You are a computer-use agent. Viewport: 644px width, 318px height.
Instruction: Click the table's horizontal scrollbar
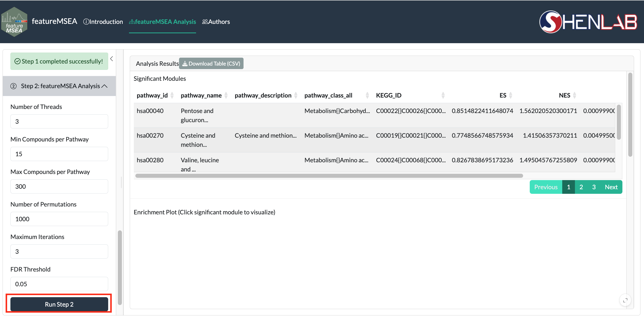[329, 176]
